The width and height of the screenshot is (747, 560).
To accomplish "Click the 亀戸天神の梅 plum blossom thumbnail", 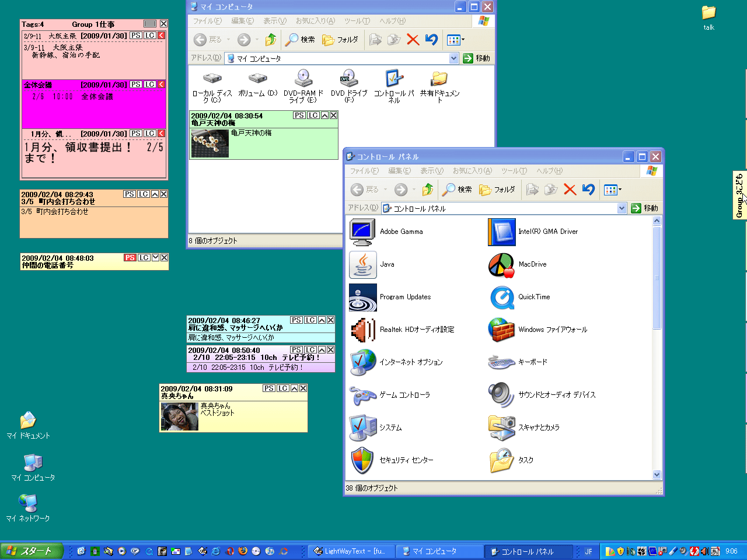I will pos(210,143).
